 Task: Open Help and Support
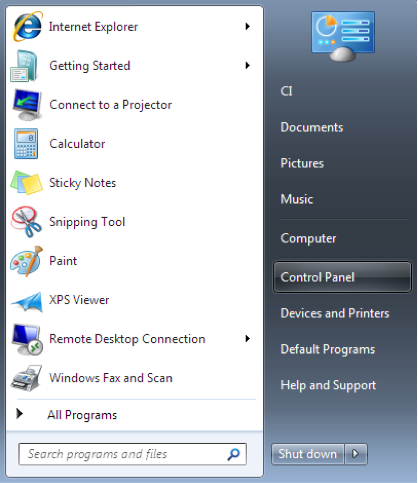coord(328,385)
